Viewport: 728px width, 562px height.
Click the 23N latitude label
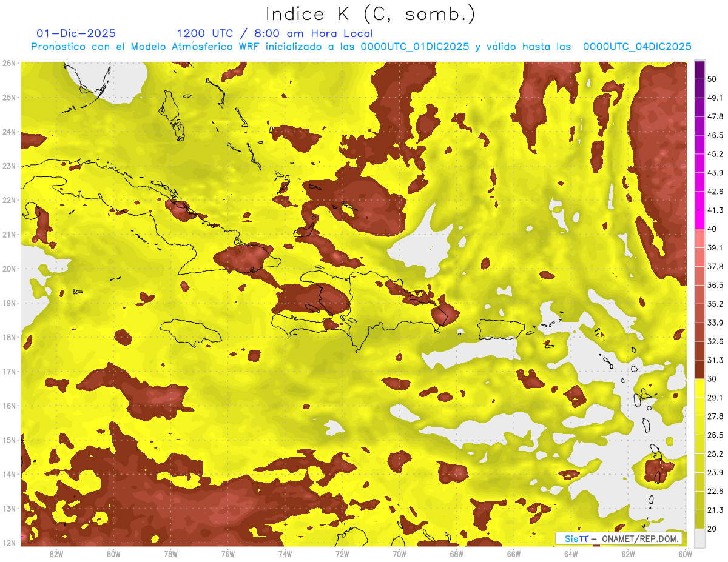(x=9, y=166)
